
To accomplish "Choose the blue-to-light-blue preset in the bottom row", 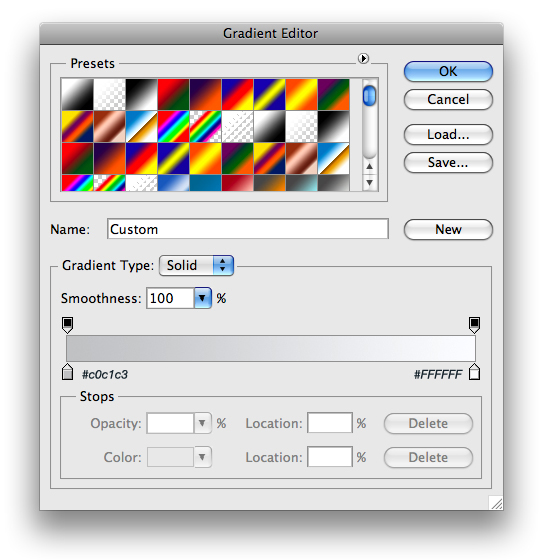I will pyautogui.click(x=173, y=183).
